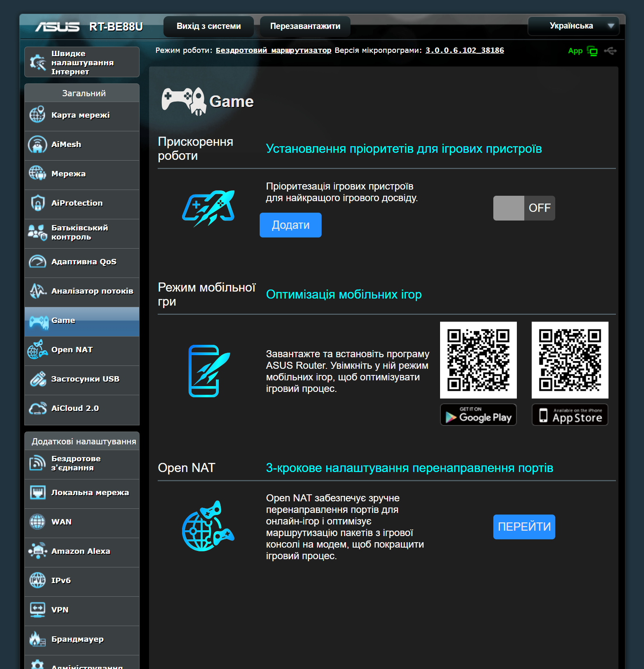Image resolution: width=644 pixels, height=669 pixels.
Task: Click the 3-крокове налаштування перенаправлення портів heading
Action: (x=410, y=468)
